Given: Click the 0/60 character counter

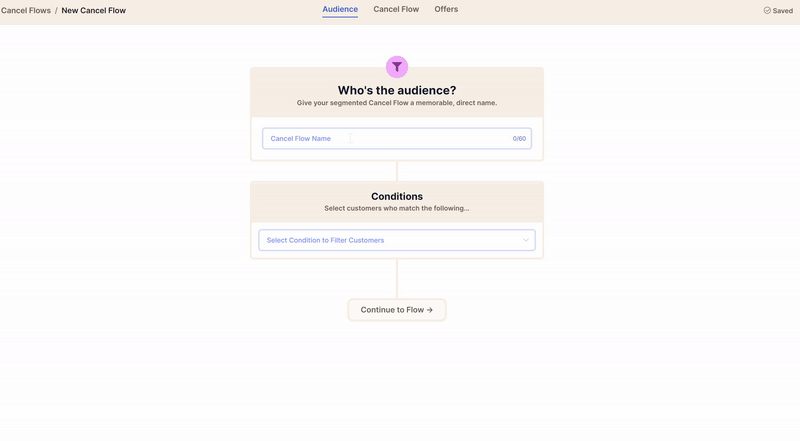Looking at the screenshot, I should coord(519,138).
